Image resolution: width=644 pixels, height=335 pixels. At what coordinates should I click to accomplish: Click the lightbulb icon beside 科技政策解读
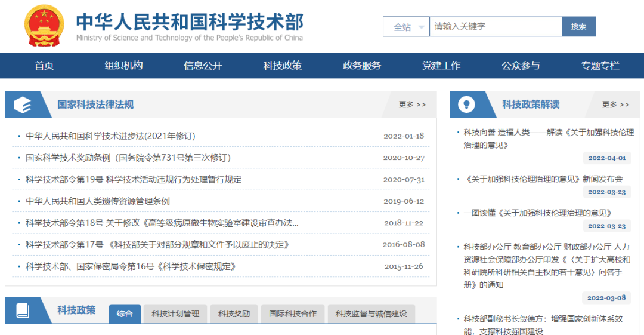click(x=466, y=105)
